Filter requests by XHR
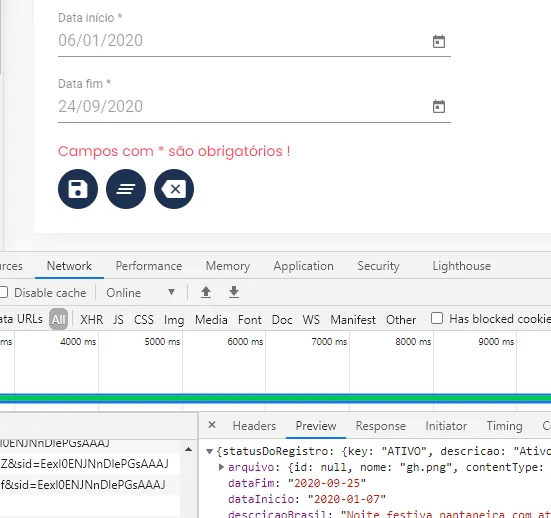 pyautogui.click(x=92, y=320)
